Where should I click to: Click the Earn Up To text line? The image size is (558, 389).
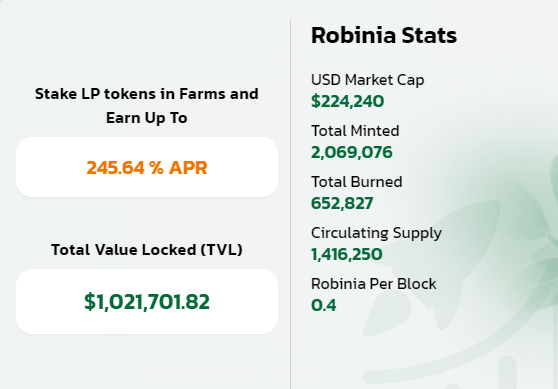point(147,118)
